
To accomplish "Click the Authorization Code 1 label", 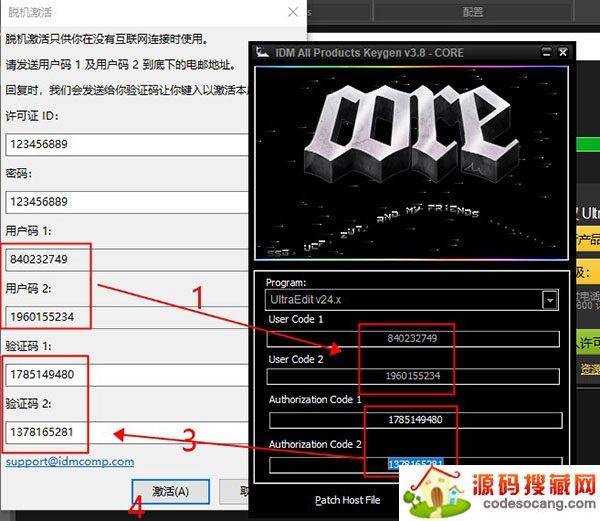I will (315, 399).
